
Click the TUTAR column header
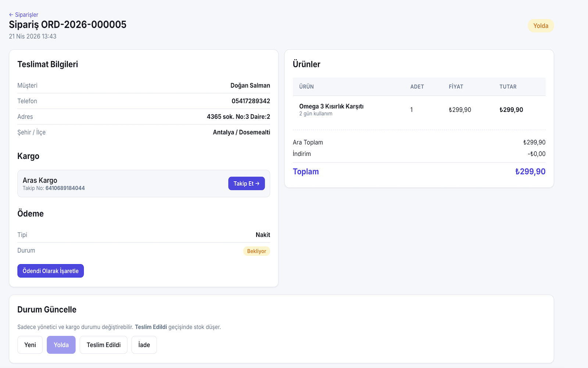coord(508,87)
